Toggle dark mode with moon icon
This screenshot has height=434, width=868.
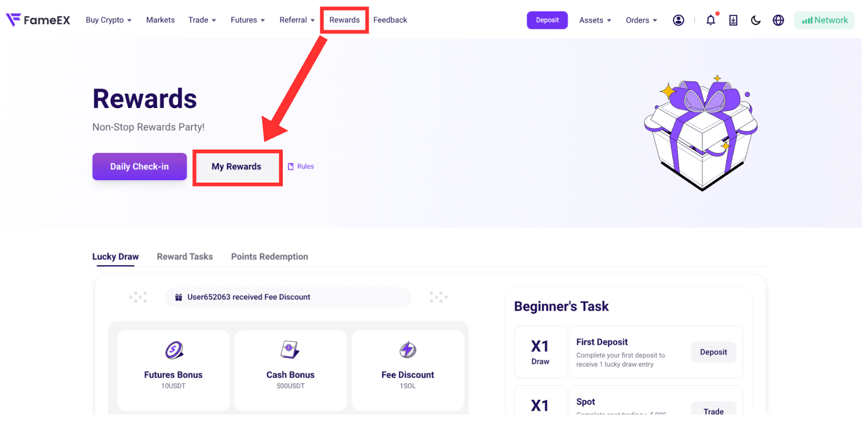756,20
